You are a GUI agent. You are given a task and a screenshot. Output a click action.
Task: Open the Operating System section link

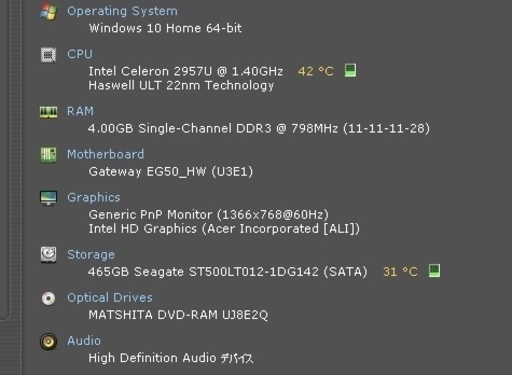pyautogui.click(x=122, y=11)
